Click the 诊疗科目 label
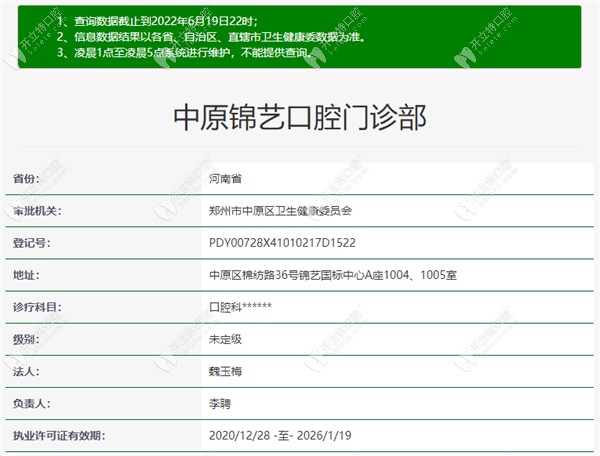600x456 pixels. [37, 307]
